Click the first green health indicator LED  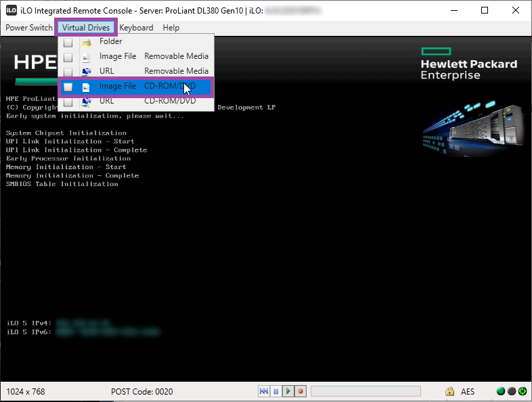[501, 391]
